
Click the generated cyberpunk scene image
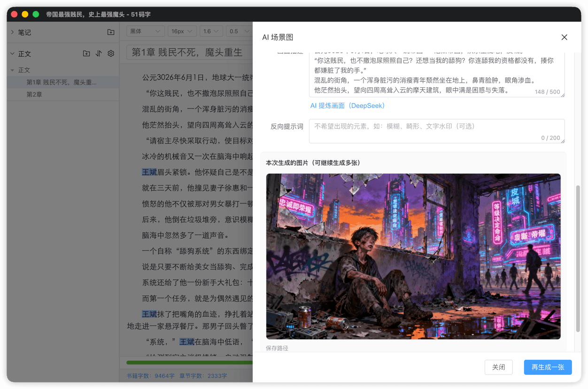coord(413,256)
